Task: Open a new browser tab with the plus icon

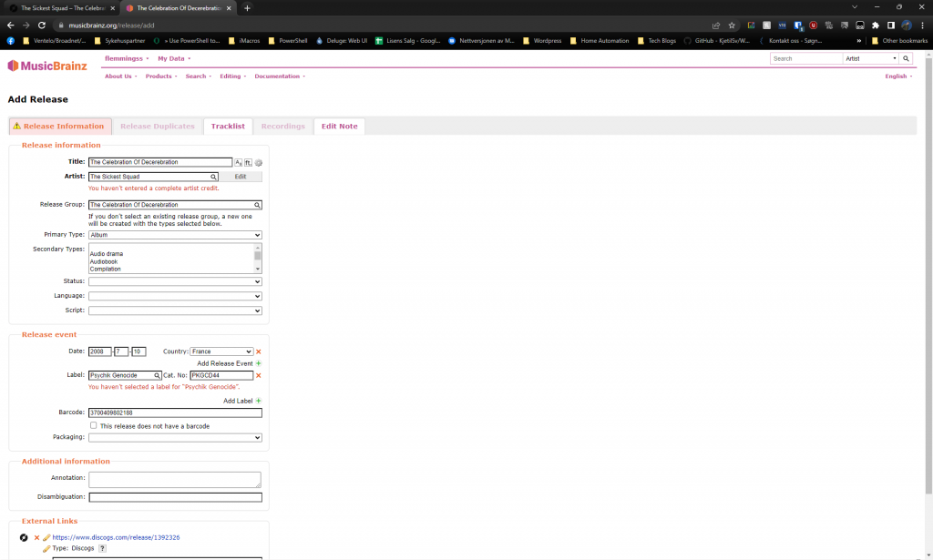Action: (247, 7)
